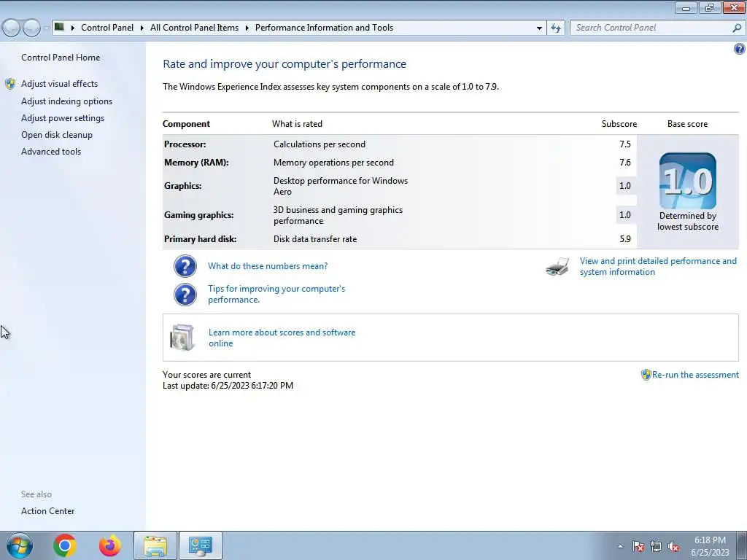Click question icon beside Tips for improving performance

click(185, 295)
